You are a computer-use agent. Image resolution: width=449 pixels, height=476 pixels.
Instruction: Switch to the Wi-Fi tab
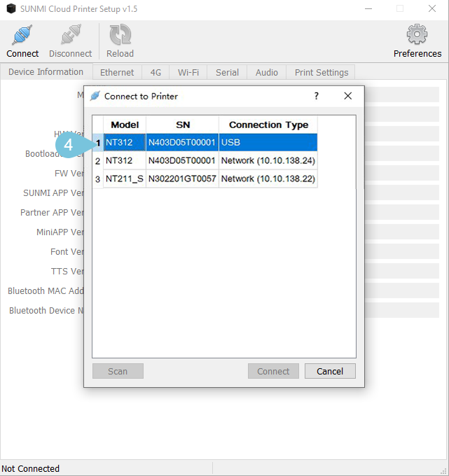point(188,72)
